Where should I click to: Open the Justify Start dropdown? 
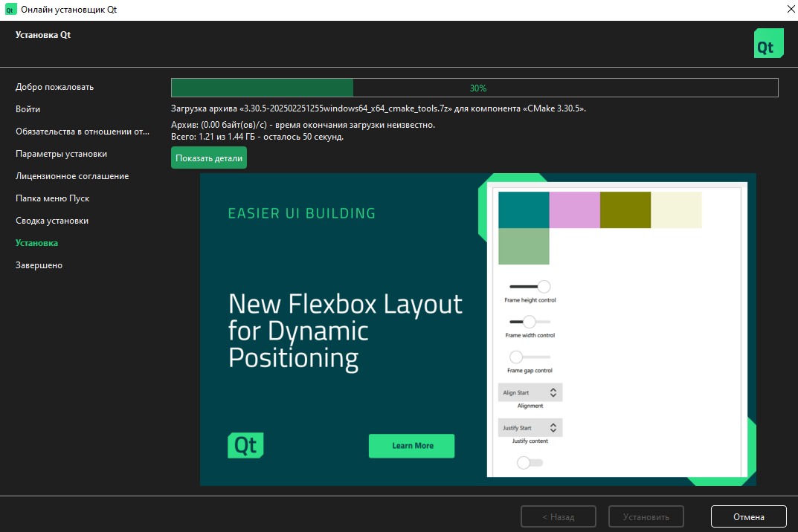click(x=530, y=428)
